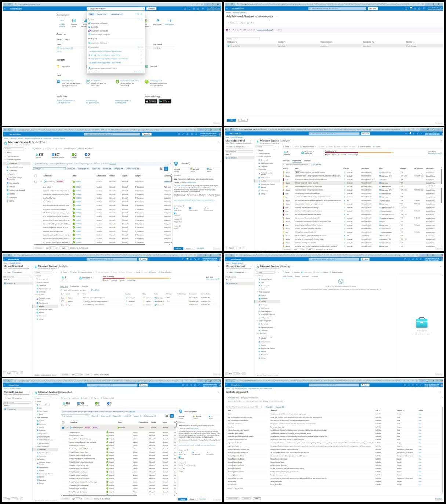Open Workbooks in Hunting page sidebar

click(264, 298)
